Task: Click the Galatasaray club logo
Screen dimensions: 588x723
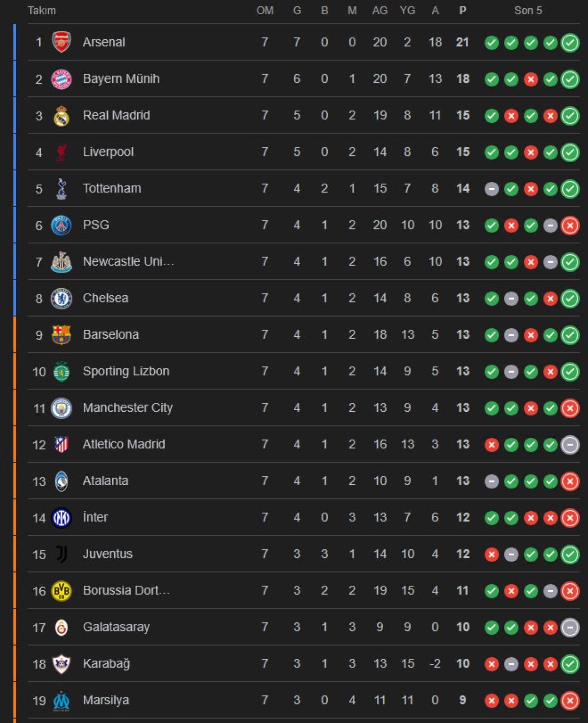Action: coord(61,627)
